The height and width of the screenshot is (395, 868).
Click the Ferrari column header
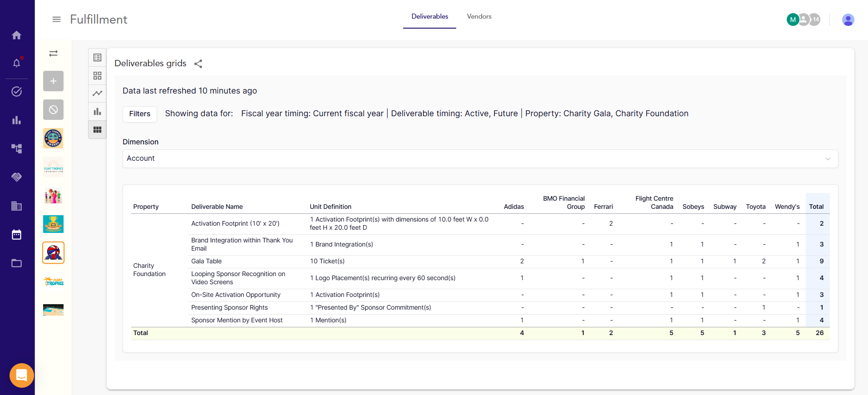(603, 207)
